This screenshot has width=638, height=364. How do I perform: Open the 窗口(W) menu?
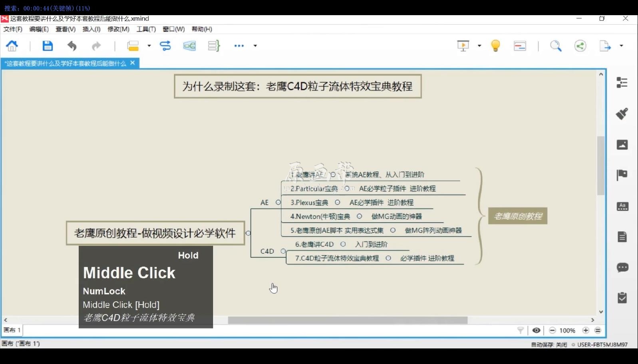(x=174, y=29)
